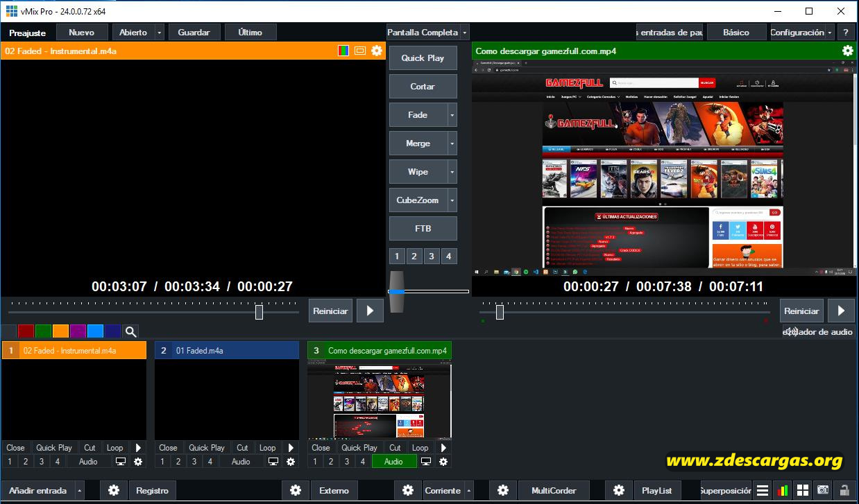
Task: Click the list view hamburger icon at bottom right
Action: [763, 490]
